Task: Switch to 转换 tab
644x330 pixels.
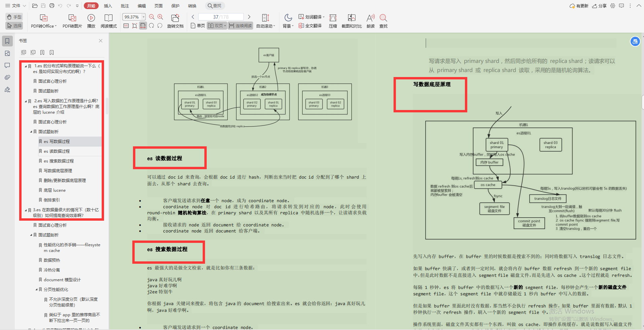Action: (x=192, y=6)
